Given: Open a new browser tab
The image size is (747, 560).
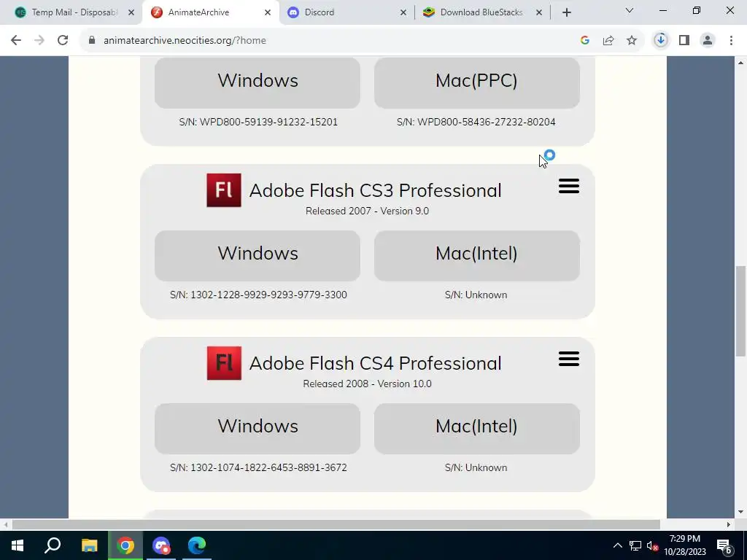Looking at the screenshot, I should click(566, 12).
